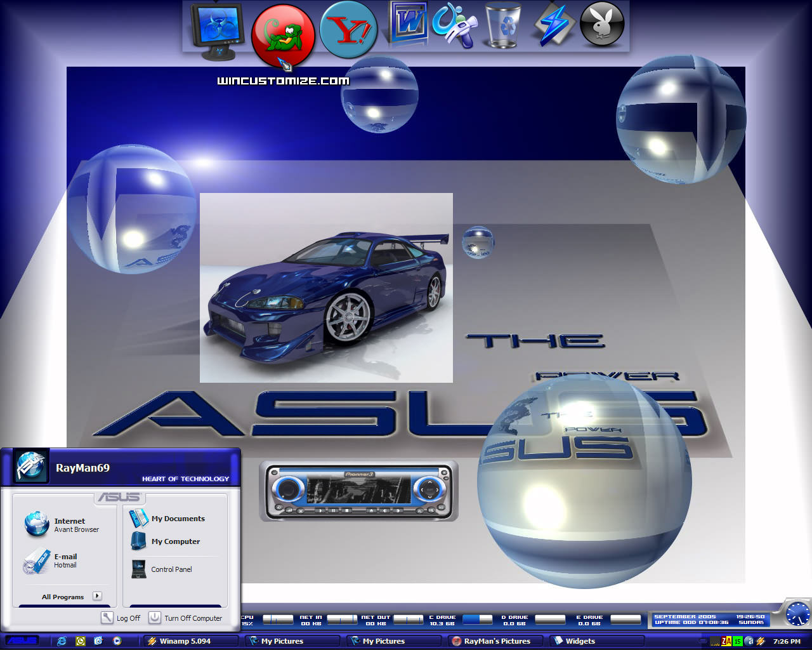Open the red gecko dock icon

283,36
